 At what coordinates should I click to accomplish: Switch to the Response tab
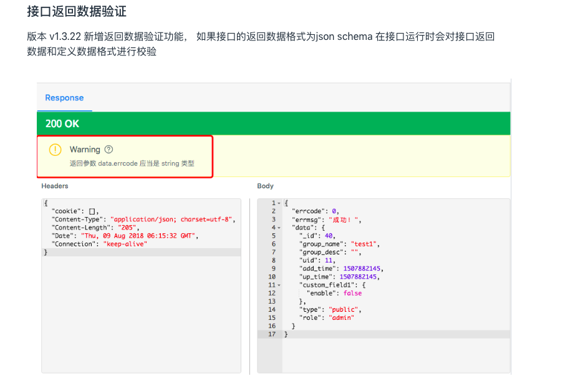[64, 98]
